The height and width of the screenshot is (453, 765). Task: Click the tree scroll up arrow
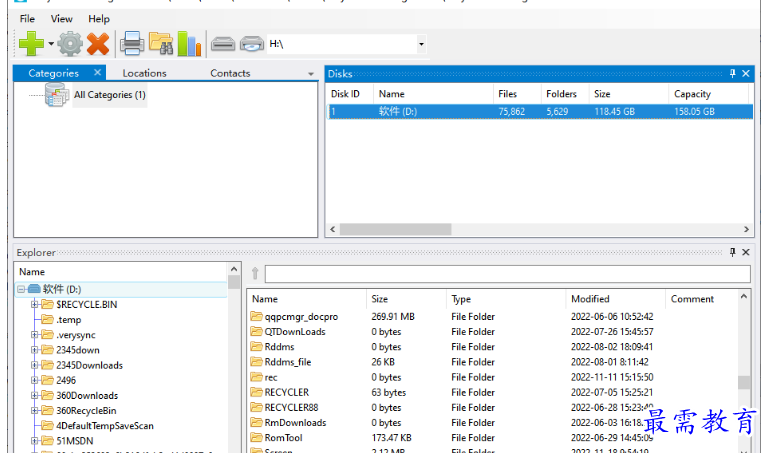[x=234, y=269]
